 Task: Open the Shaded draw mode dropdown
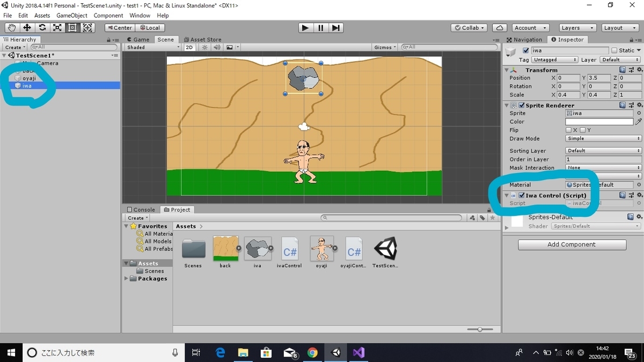click(x=153, y=47)
